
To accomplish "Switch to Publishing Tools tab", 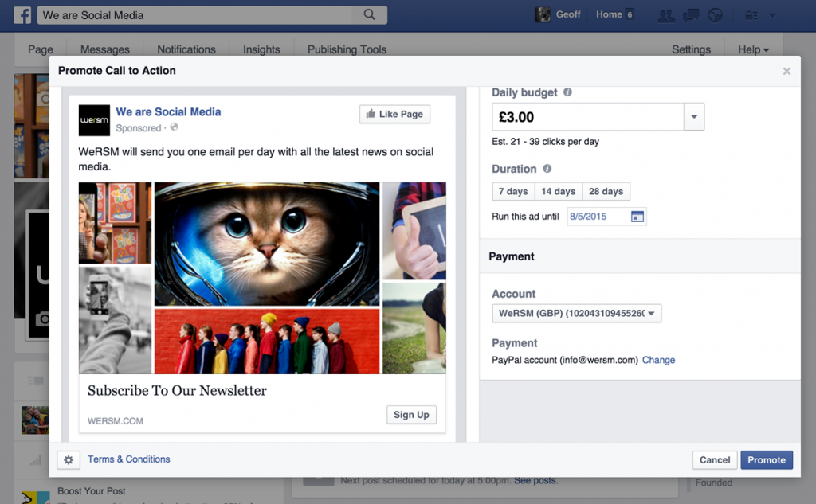I will click(347, 49).
